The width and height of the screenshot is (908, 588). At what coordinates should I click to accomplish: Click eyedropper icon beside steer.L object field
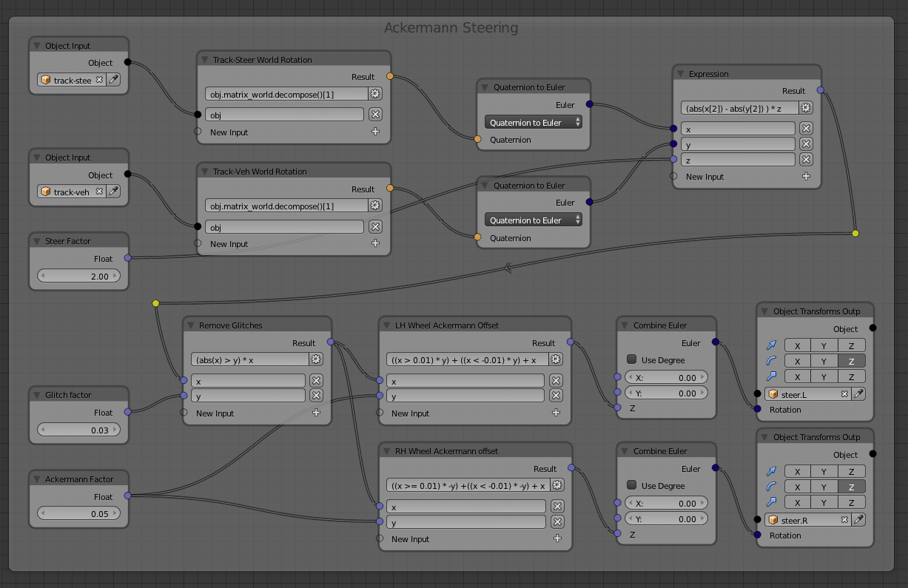point(858,394)
